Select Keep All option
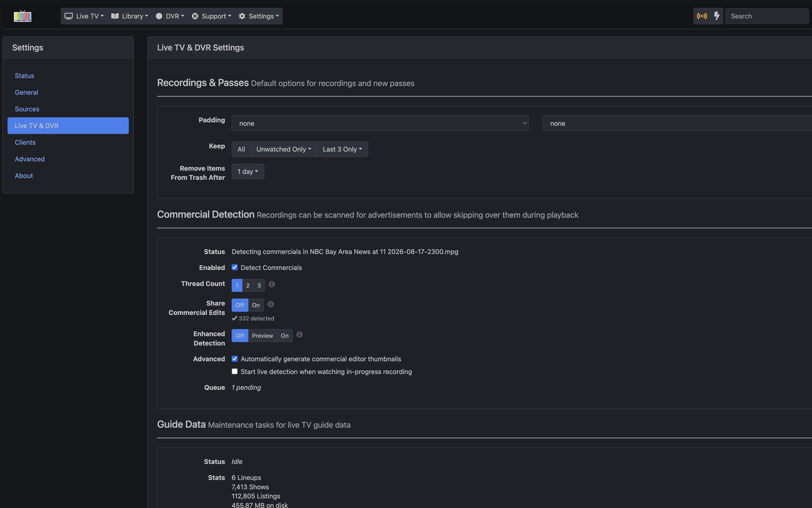The height and width of the screenshot is (508, 812). (241, 149)
